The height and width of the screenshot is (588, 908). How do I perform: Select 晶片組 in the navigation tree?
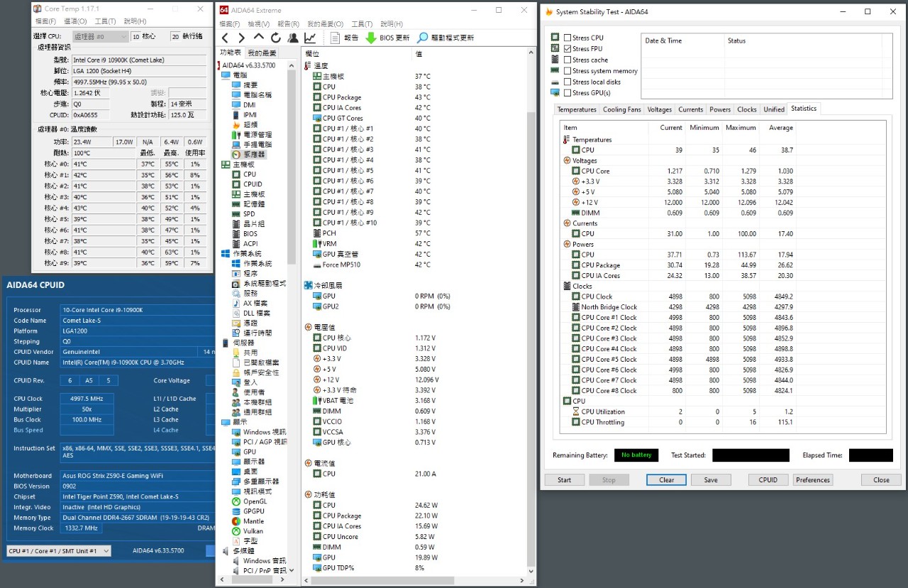(253, 223)
